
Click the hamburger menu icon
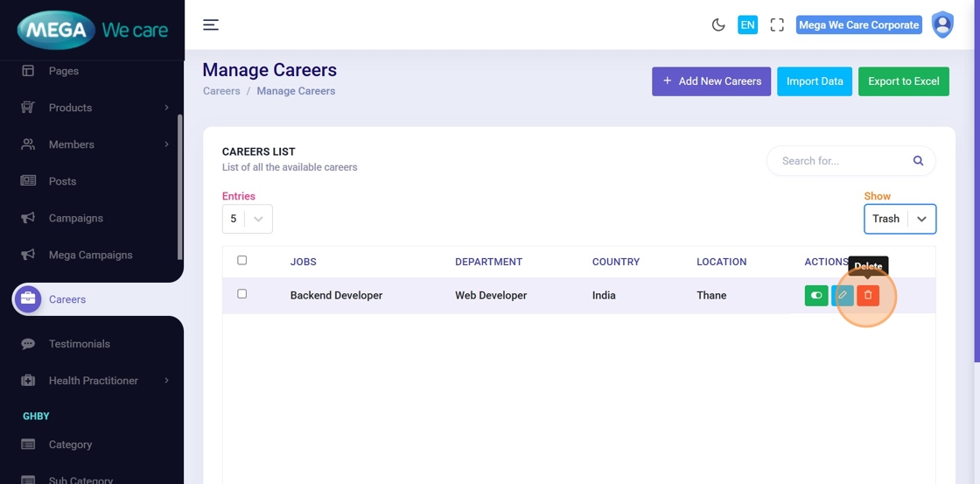pyautogui.click(x=211, y=25)
